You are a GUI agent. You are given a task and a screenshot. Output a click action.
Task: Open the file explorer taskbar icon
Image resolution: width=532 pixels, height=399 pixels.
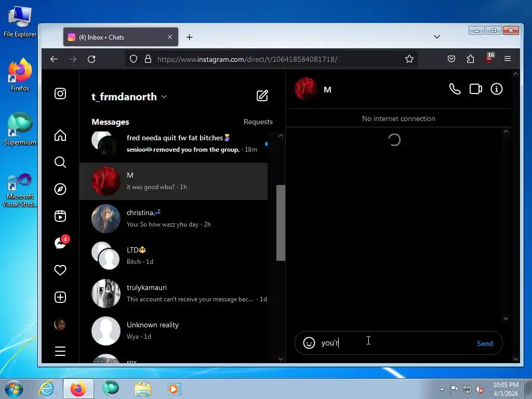[143, 389]
